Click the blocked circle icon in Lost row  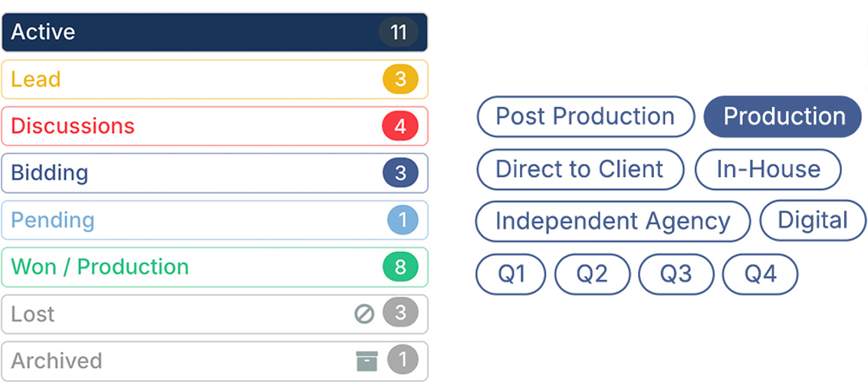(x=364, y=314)
